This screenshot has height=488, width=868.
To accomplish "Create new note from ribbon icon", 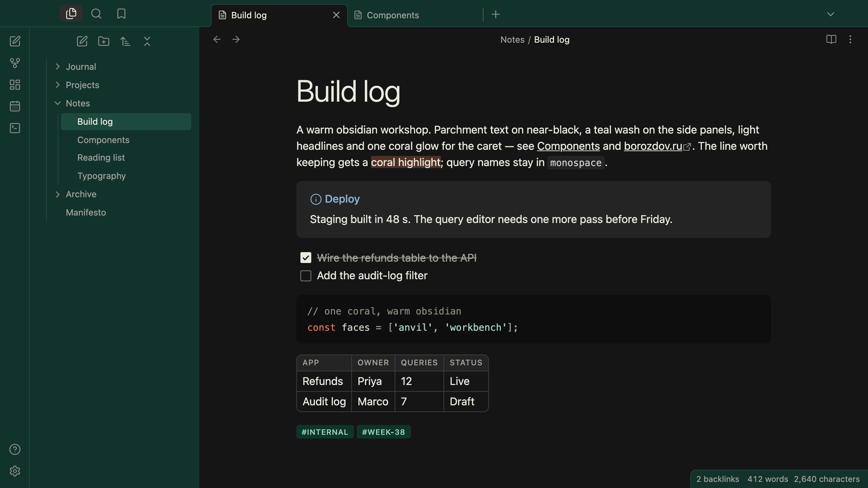I will pos(15,41).
